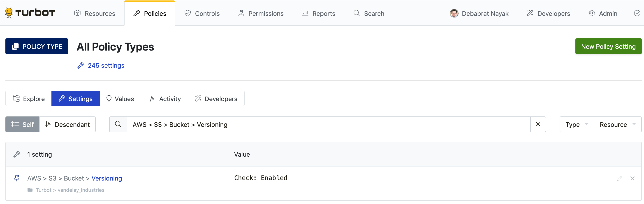Go to the Reports tab

click(318, 13)
